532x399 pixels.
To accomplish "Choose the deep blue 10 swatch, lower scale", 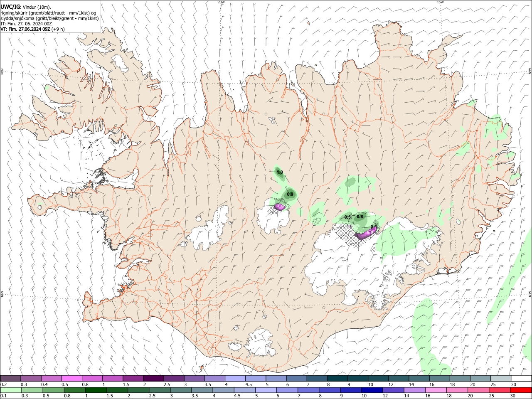I will [x=372, y=390].
